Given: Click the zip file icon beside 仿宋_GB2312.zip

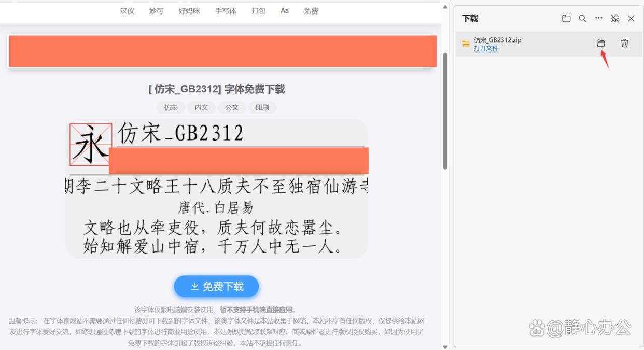Looking at the screenshot, I should (x=465, y=43).
